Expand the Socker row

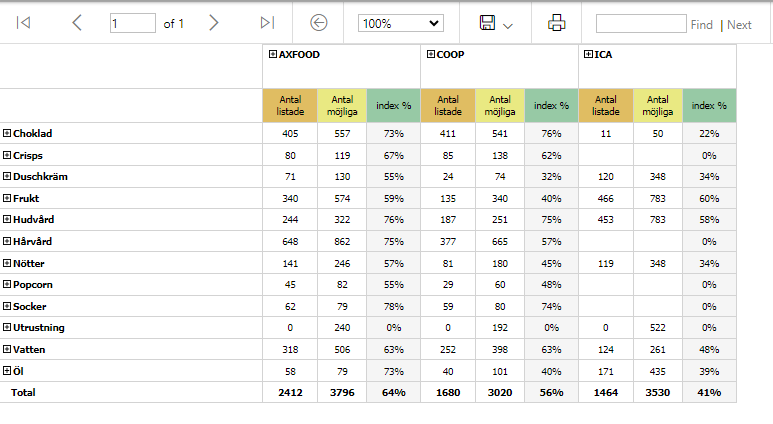(x=7, y=306)
